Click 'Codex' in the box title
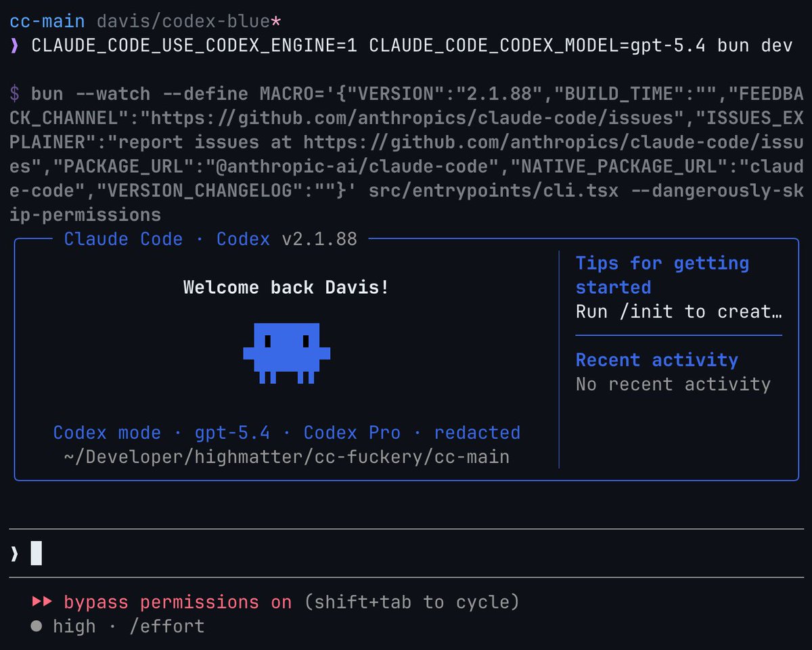 point(243,239)
